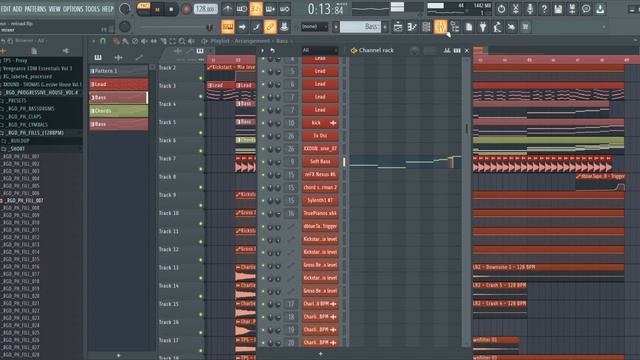Screen dimensions: 640x360
Task: Toggle typing keyboard to piano
Action: (x=228, y=27)
